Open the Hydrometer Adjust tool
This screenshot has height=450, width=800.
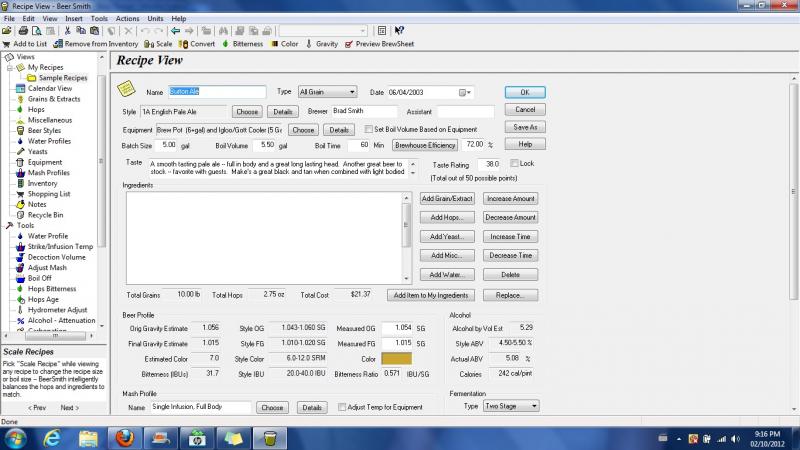point(57,310)
